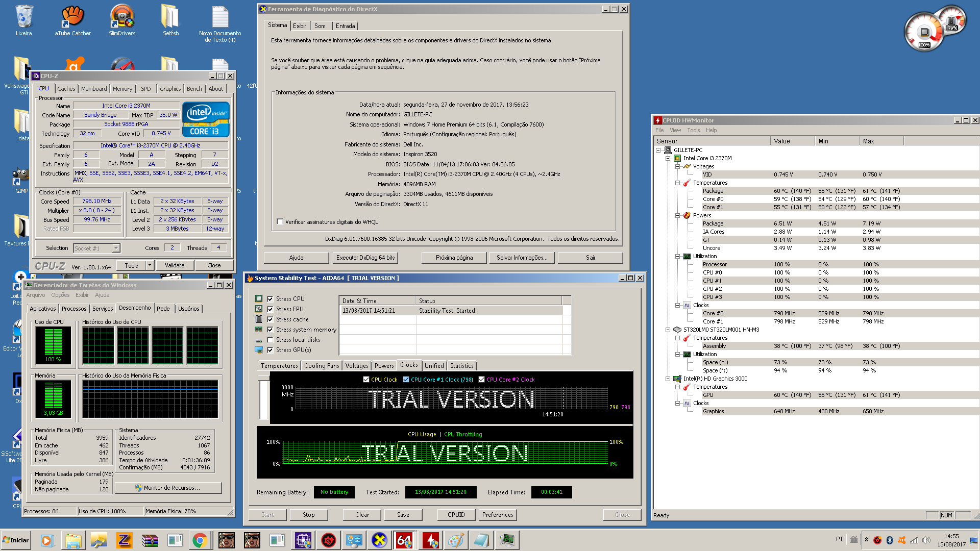Viewport: 980px width, 551px height.
Task: Open the CPU-Z Tools dropdown arrow
Action: pyautogui.click(x=150, y=265)
